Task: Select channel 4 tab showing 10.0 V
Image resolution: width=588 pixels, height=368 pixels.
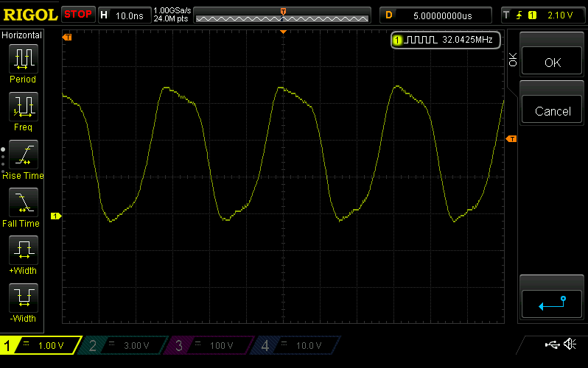Action: pos(296,345)
